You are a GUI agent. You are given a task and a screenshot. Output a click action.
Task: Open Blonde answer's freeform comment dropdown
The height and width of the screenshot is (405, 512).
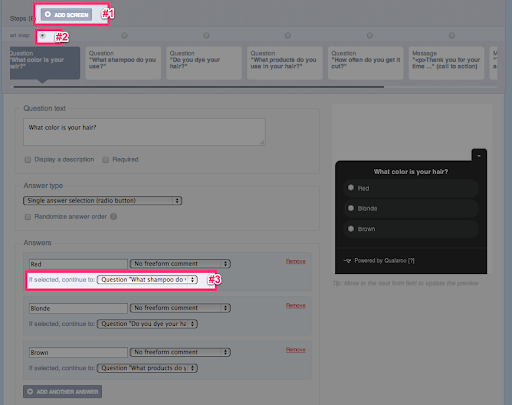click(x=180, y=308)
